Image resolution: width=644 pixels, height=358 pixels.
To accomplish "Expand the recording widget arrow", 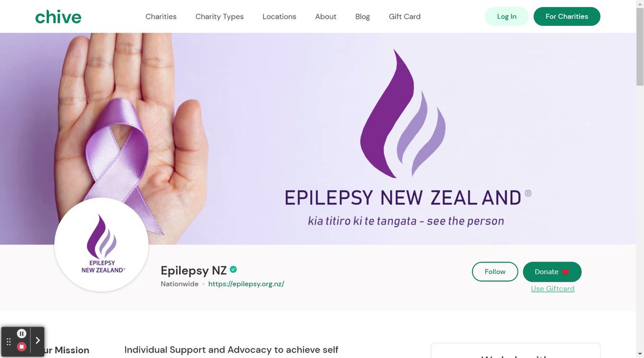I will [38, 340].
